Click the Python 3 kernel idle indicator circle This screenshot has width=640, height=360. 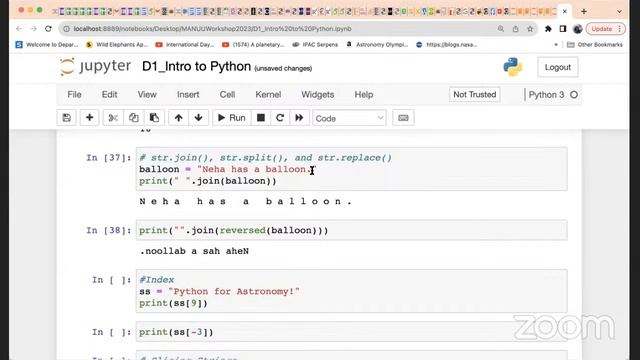coord(574,95)
